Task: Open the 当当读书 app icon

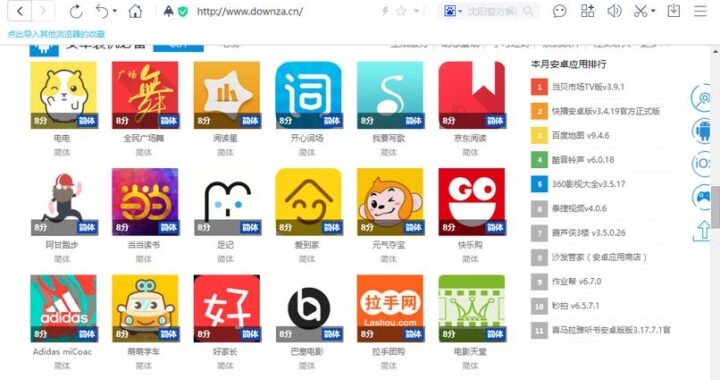Action: [145, 202]
